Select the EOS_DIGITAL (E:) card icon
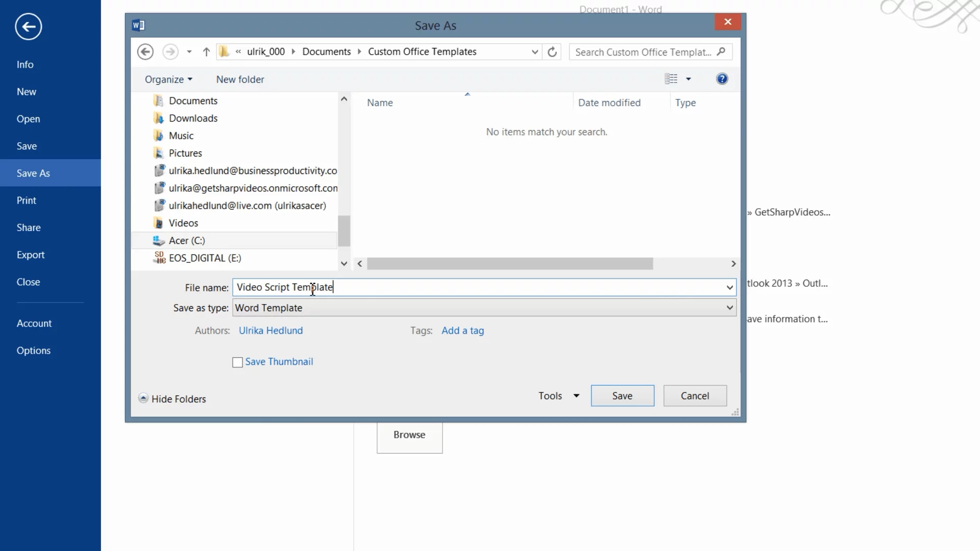The height and width of the screenshot is (551, 980). click(x=159, y=258)
